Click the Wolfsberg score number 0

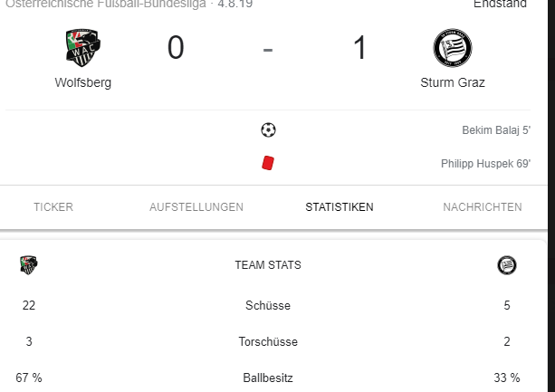(x=176, y=47)
